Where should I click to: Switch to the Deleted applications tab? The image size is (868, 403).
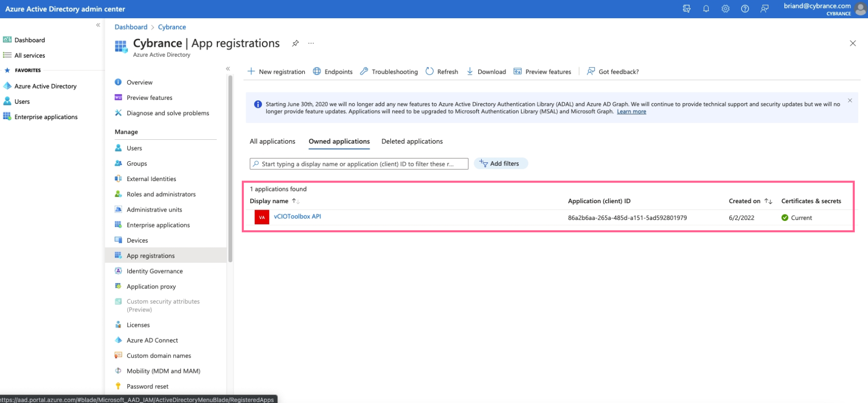pyautogui.click(x=412, y=141)
